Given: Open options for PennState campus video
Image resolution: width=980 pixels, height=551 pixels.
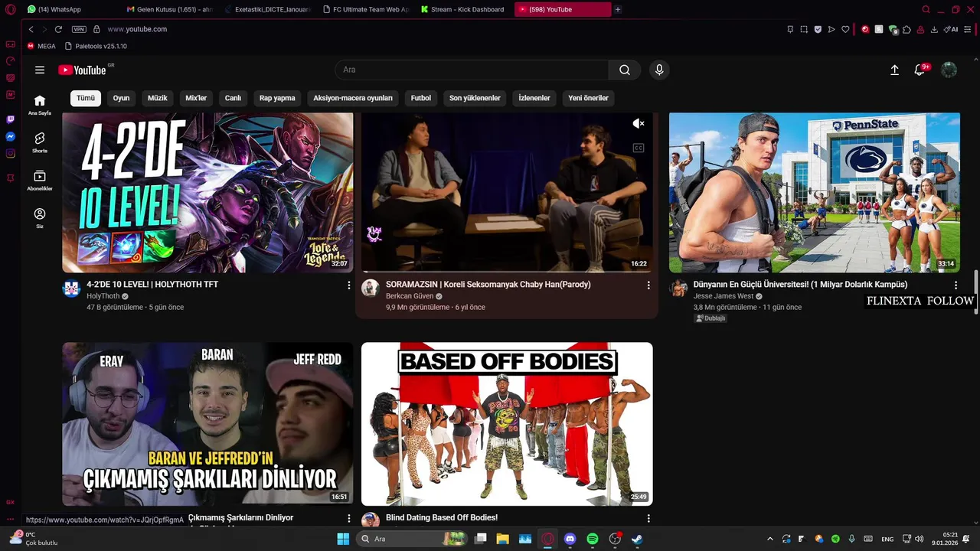Looking at the screenshot, I should [x=955, y=285].
